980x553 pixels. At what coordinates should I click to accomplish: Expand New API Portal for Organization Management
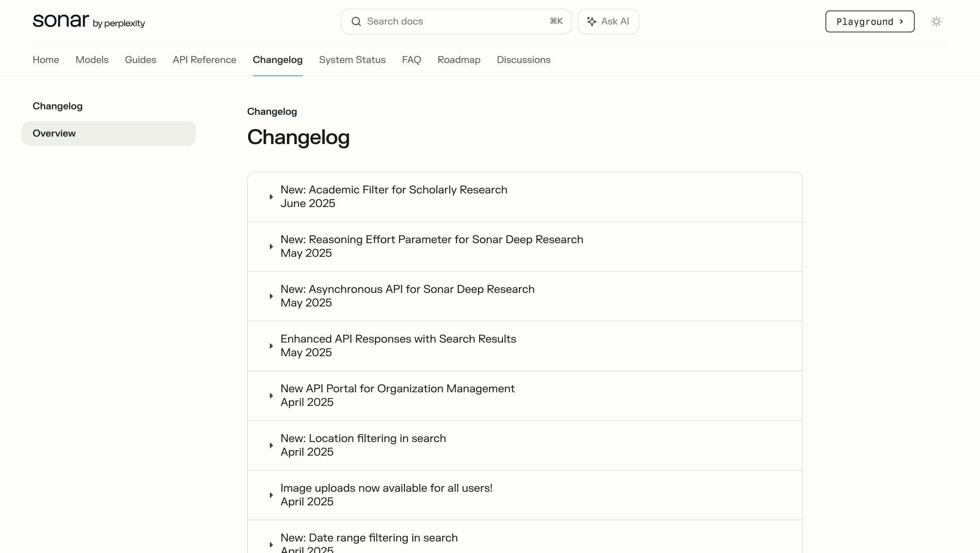397,395
